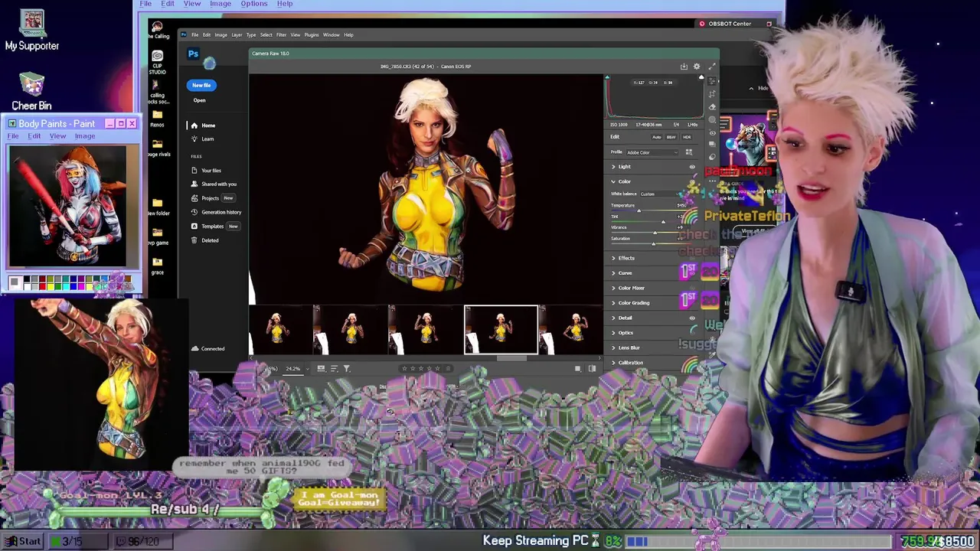Open Photoshop Filter menu
Viewport: 980px width, 551px height.
[281, 34]
